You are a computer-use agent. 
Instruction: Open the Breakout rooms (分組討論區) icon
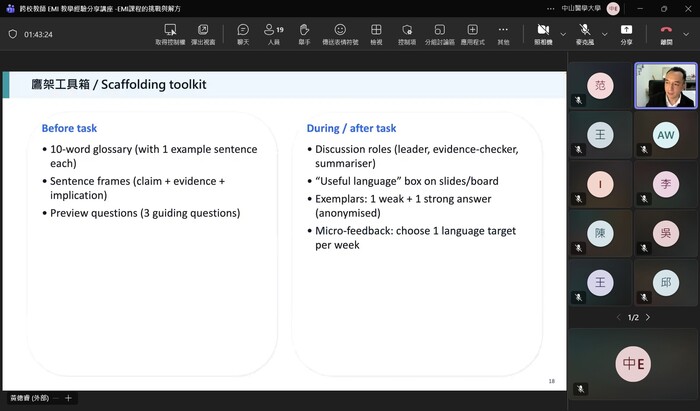click(438, 30)
